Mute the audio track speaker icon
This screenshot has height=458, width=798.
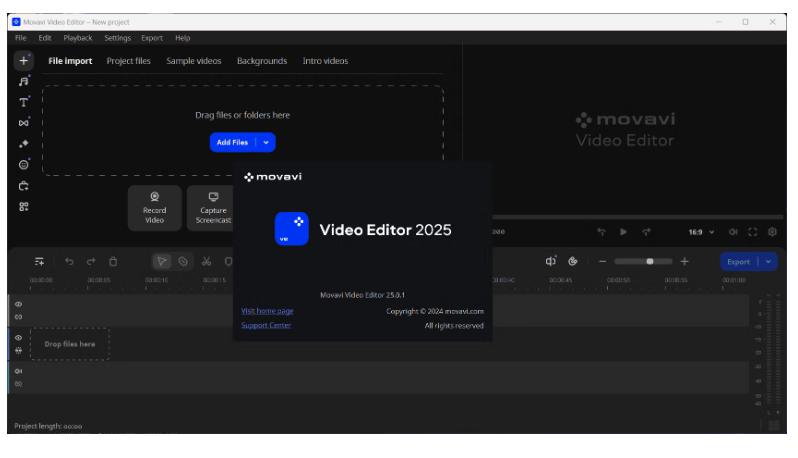[18, 370]
